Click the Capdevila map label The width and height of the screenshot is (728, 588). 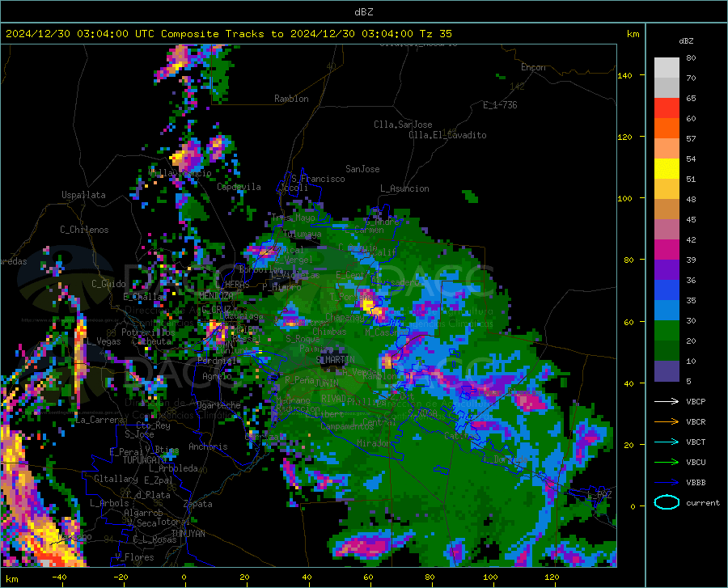coord(239,187)
